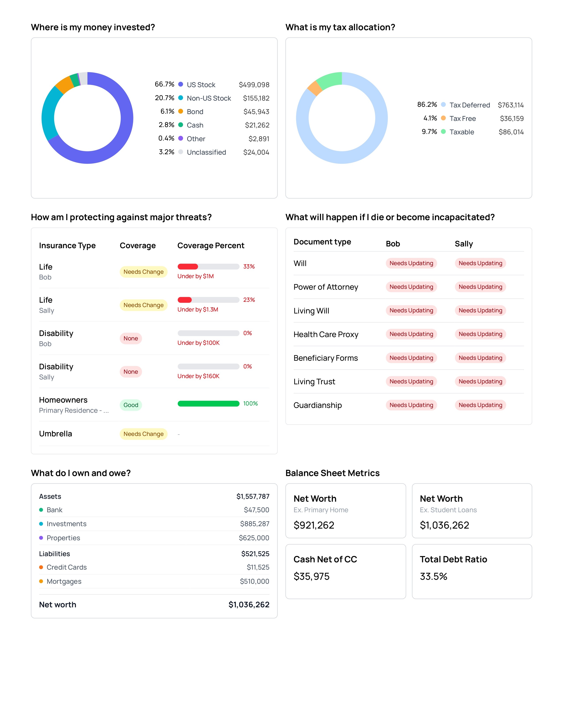The height and width of the screenshot is (728, 563).
Task: Click the Homeowners Good coverage badge
Action: tap(131, 405)
